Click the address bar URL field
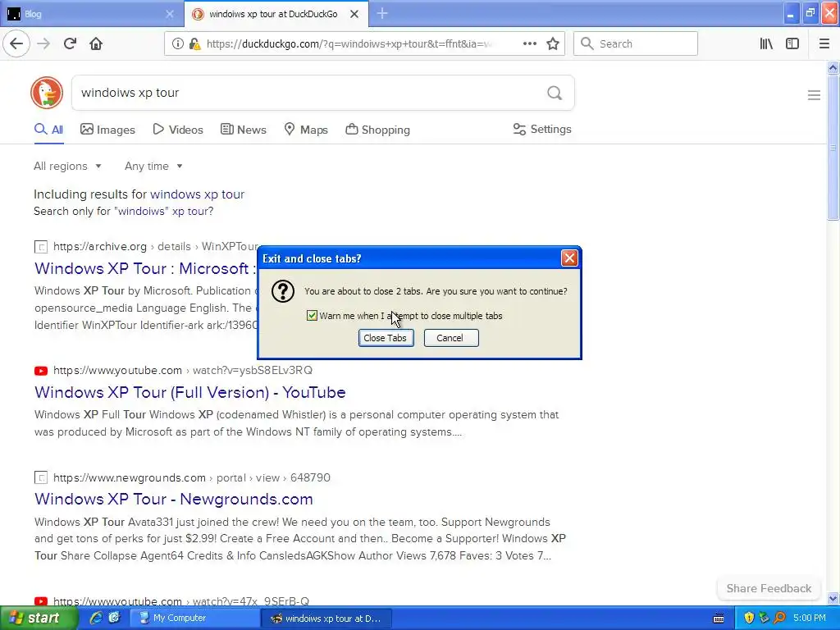This screenshot has width=840, height=630. click(x=348, y=44)
